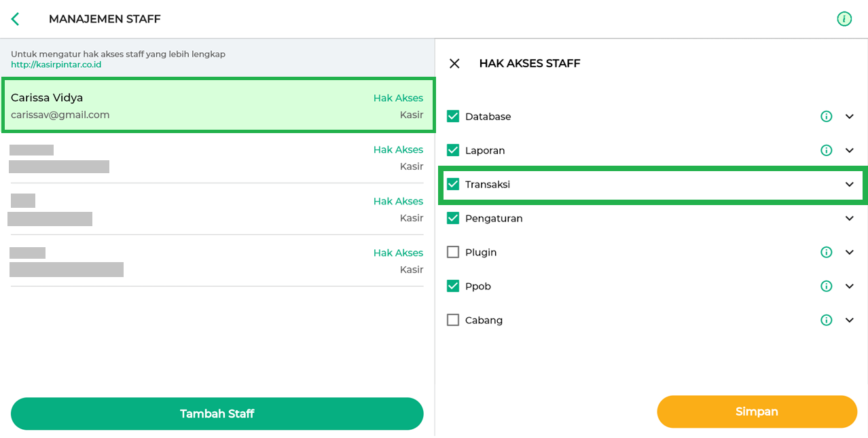Expand the Laporan permissions chevron
The width and height of the screenshot is (868, 438).
pos(849,151)
